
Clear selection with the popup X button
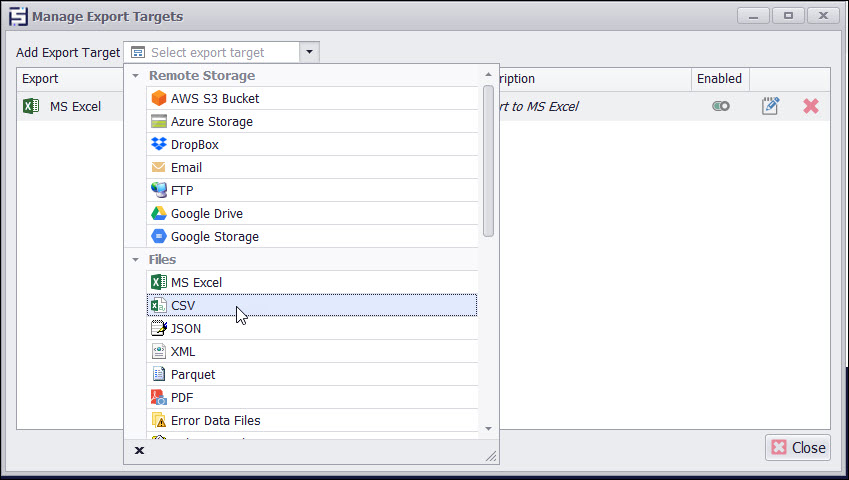[x=139, y=451]
